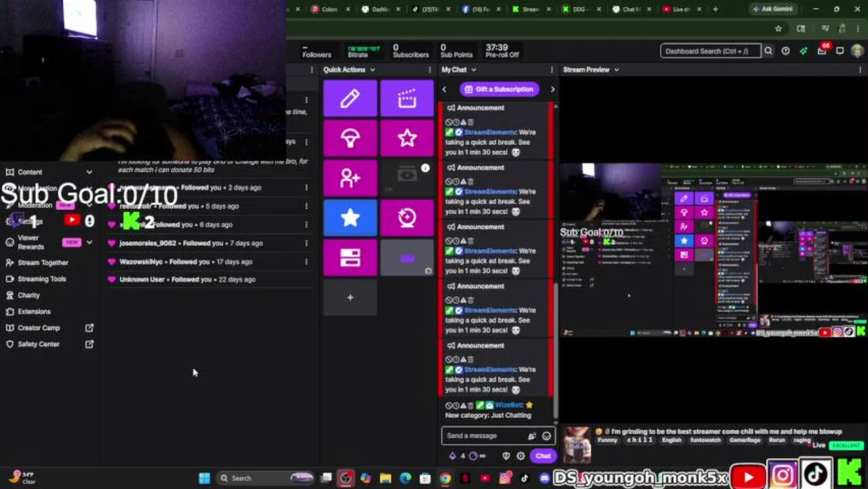Select the blue star quick action tile
The height and width of the screenshot is (489, 868).
pos(350,217)
